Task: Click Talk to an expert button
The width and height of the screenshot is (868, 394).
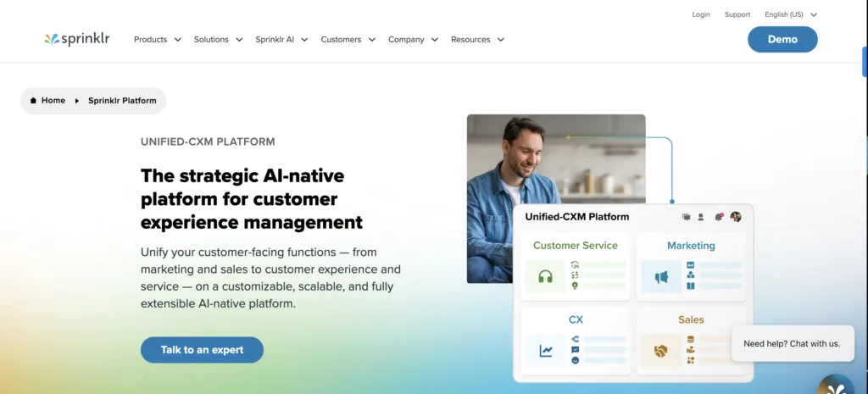Action: coord(202,350)
